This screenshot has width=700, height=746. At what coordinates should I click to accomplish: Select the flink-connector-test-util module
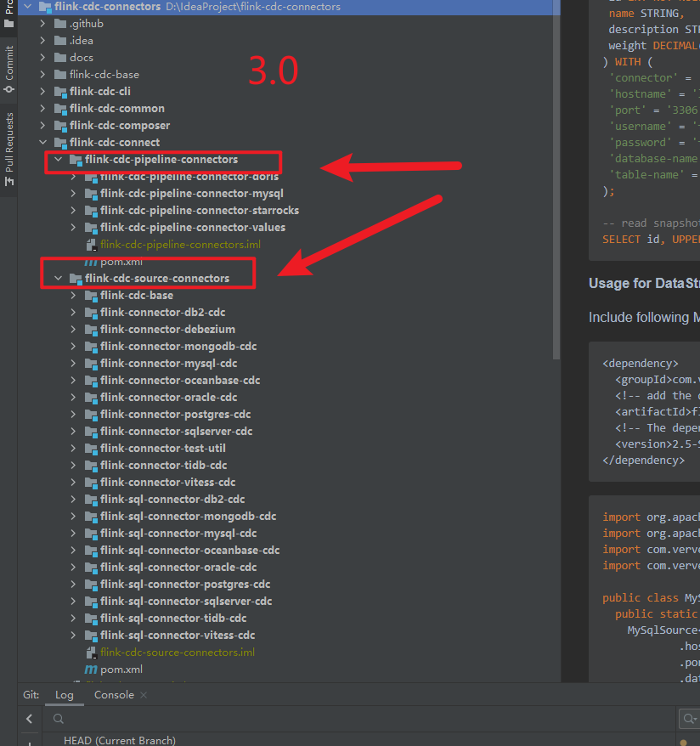[162, 448]
